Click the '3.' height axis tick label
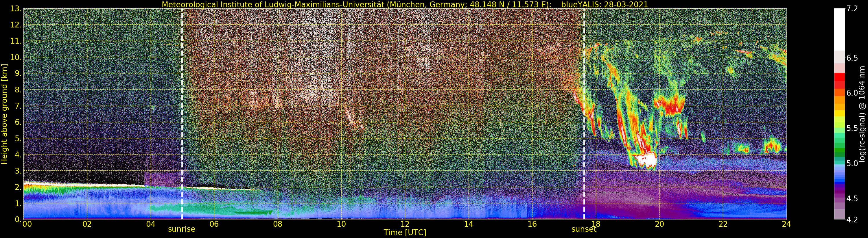 click(x=18, y=171)
